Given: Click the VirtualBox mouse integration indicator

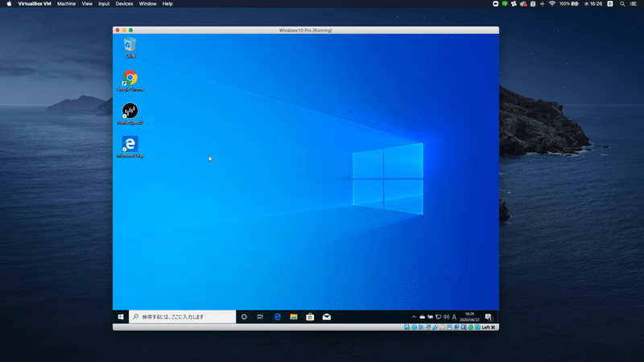Looking at the screenshot, I should click(470, 327).
